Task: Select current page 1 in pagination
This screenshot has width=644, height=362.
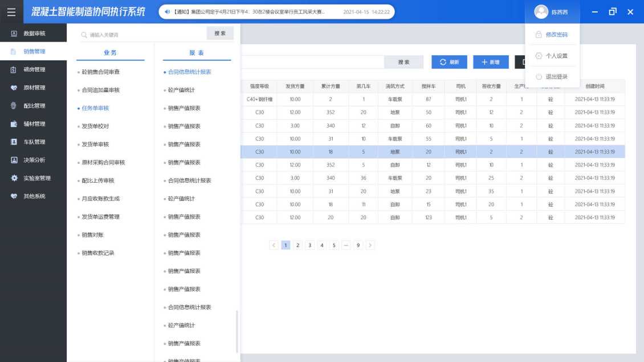Action: (286, 245)
